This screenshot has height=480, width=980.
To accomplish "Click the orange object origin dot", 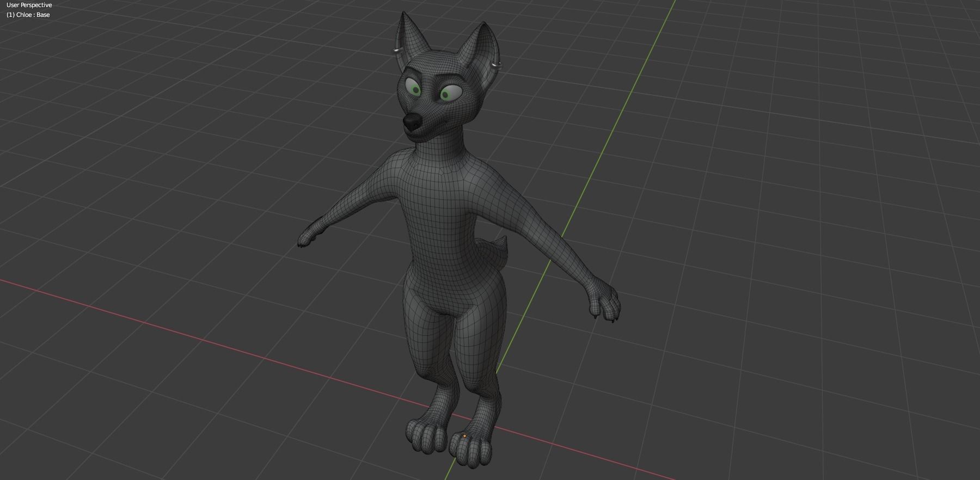I will coord(464,436).
